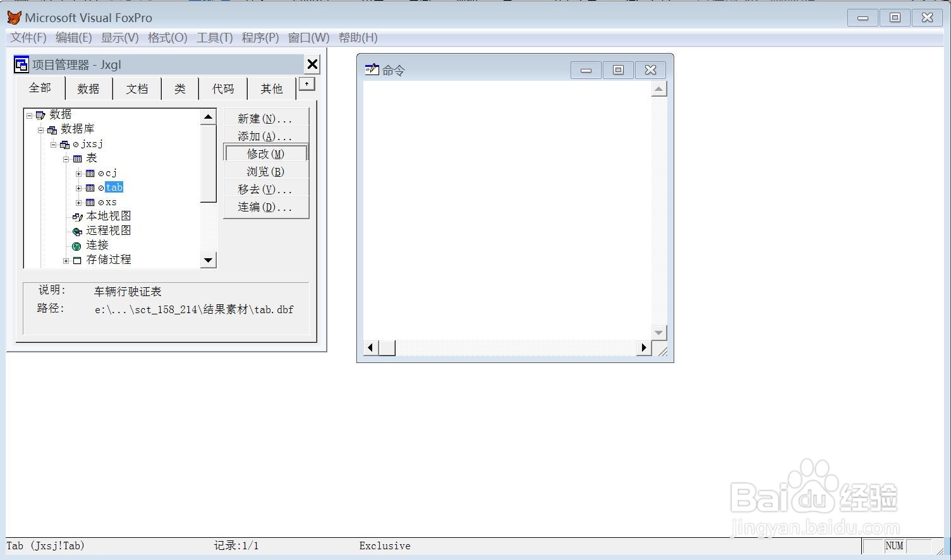Collapse the 表 tables node
The height and width of the screenshot is (560, 951).
point(66,159)
